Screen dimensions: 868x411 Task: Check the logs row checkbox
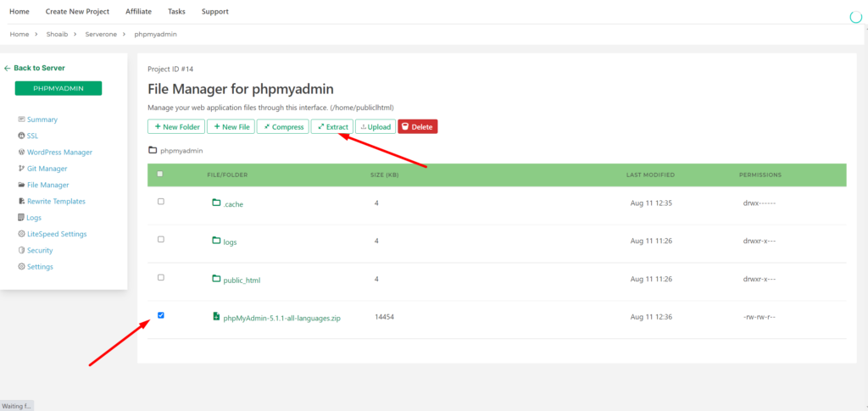click(161, 240)
